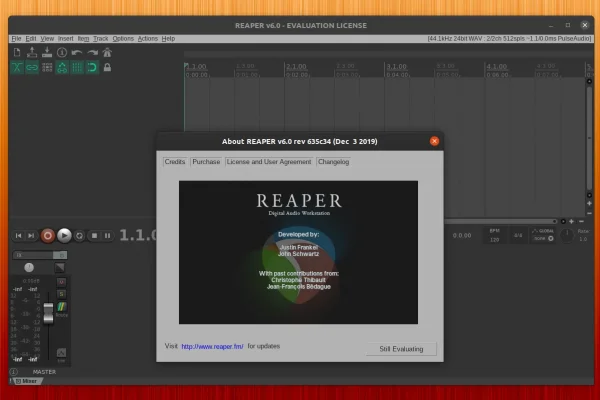Click the Redo arrow icon
The image size is (600, 400).
[92, 52]
